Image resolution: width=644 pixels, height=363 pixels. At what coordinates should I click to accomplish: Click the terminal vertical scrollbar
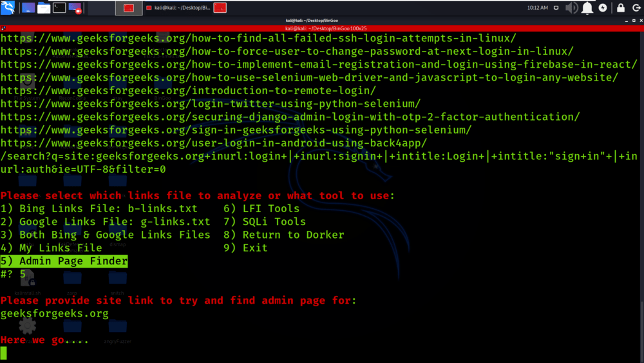click(x=642, y=332)
